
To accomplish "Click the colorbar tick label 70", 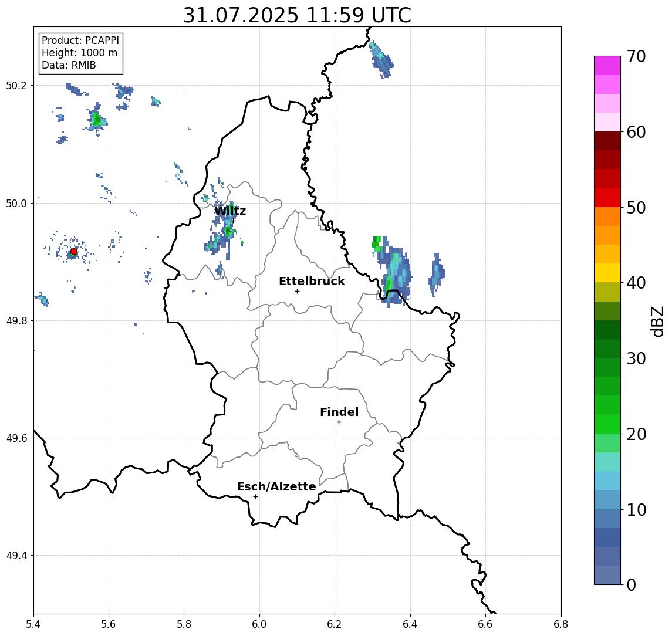I will 636,56.
